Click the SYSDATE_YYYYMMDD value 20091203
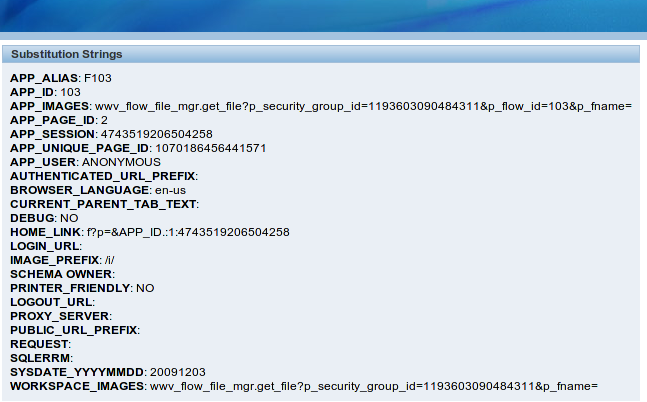The width and height of the screenshot is (647, 402). (179, 372)
